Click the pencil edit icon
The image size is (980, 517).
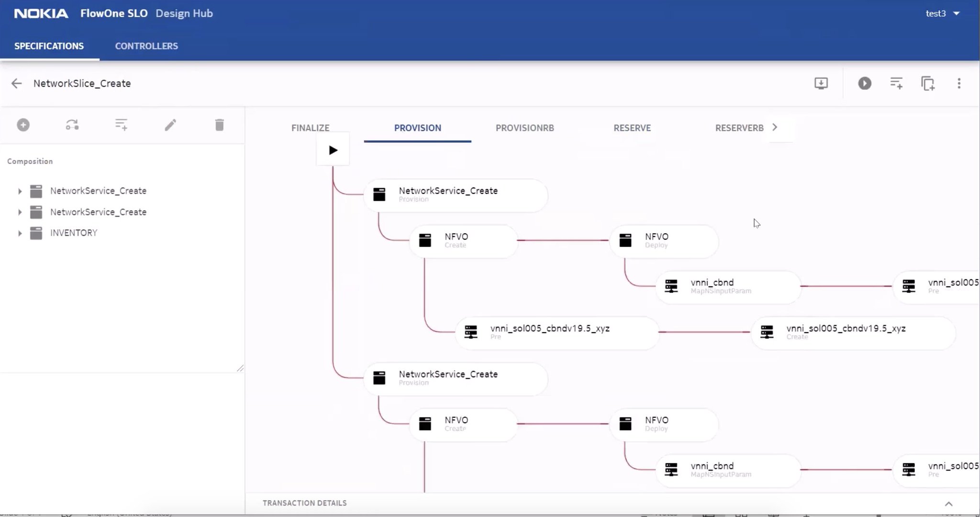170,125
